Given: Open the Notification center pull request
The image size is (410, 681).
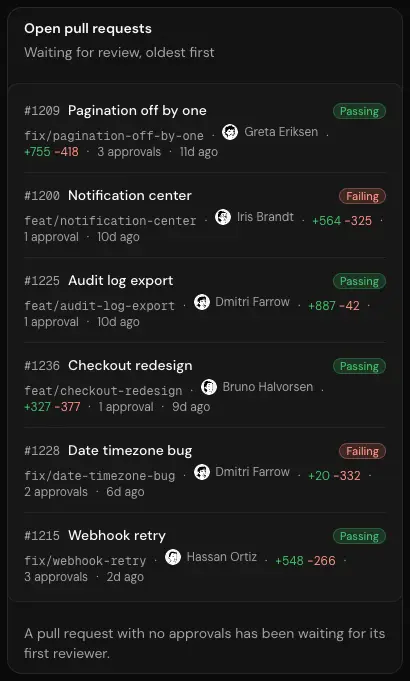Looking at the screenshot, I should coord(130,196).
